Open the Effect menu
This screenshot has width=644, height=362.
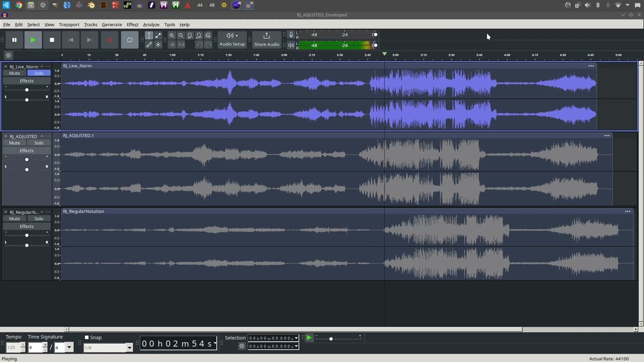(132, 25)
